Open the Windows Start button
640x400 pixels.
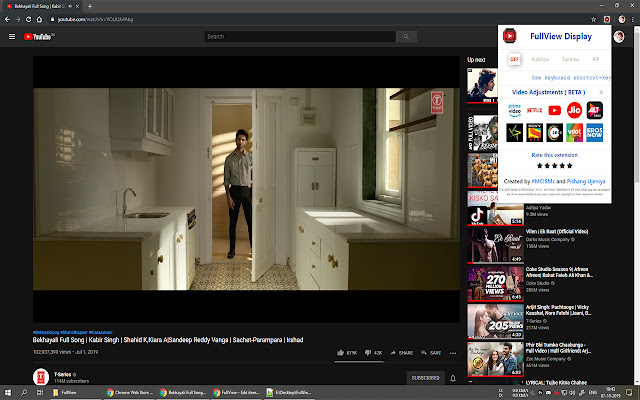coord(7,392)
